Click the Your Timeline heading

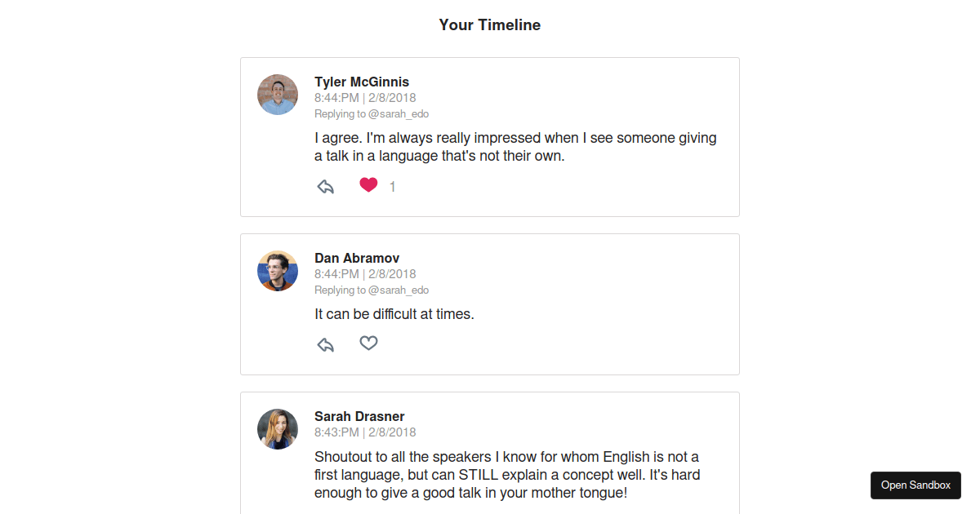click(489, 25)
